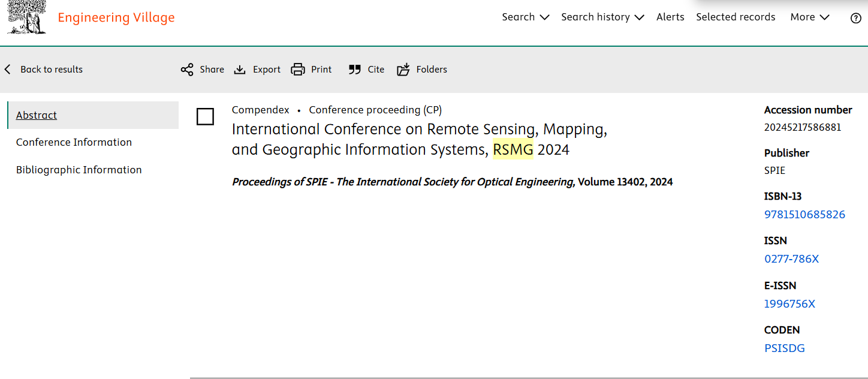Click ISBN-13 link 9781510685826
Screen dimensions: 868x379
[804, 215]
